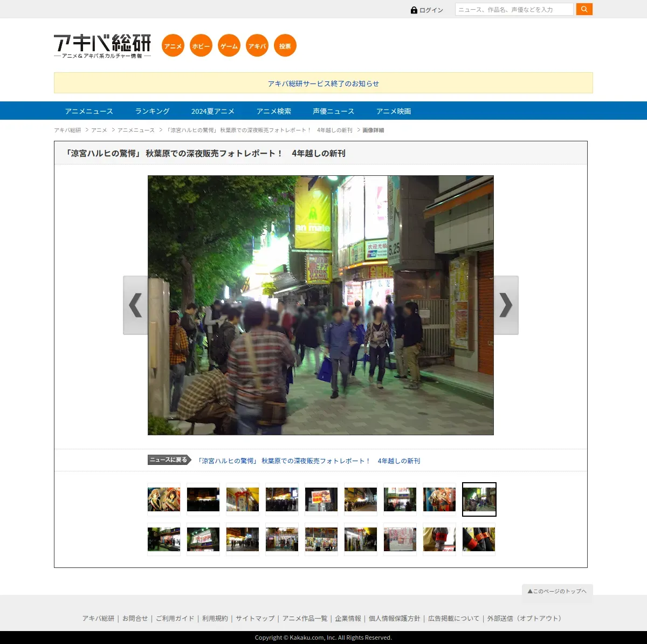Open third thumbnail in the first row
The height and width of the screenshot is (644, 647).
[x=243, y=499]
